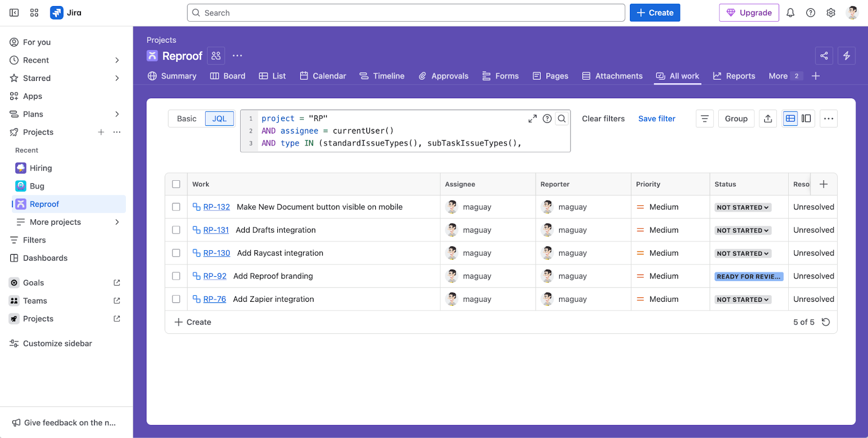Open the automation lightning bolt icon
The width and height of the screenshot is (868, 438).
(846, 55)
